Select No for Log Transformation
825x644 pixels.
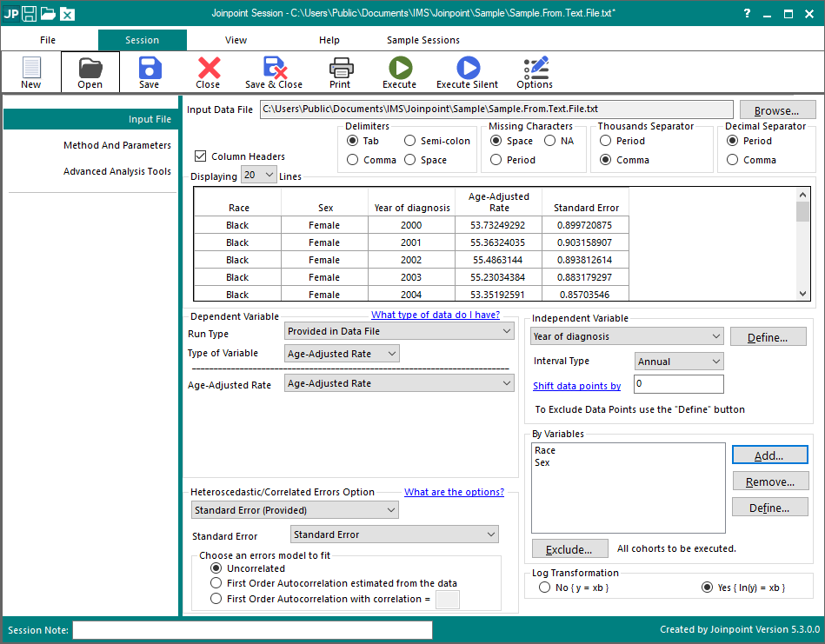(544, 588)
